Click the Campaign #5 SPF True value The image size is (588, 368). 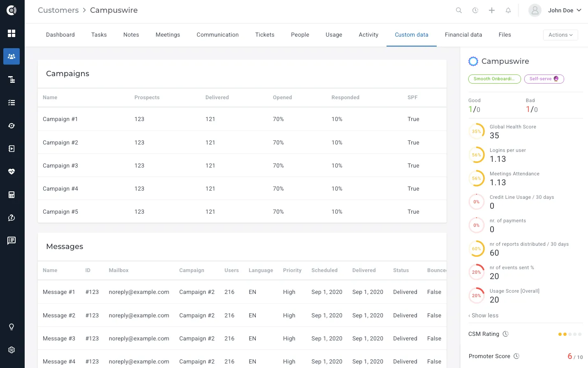click(x=413, y=212)
